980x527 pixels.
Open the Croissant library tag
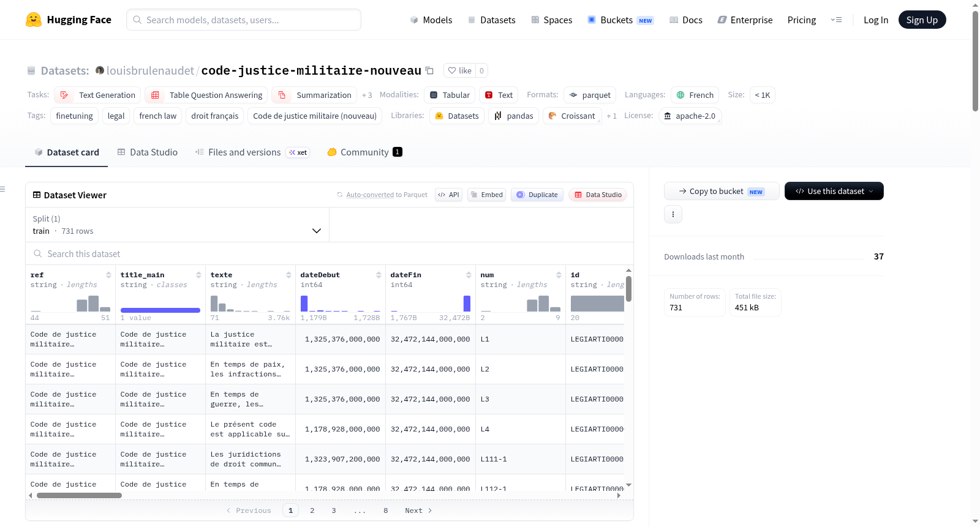tap(572, 116)
